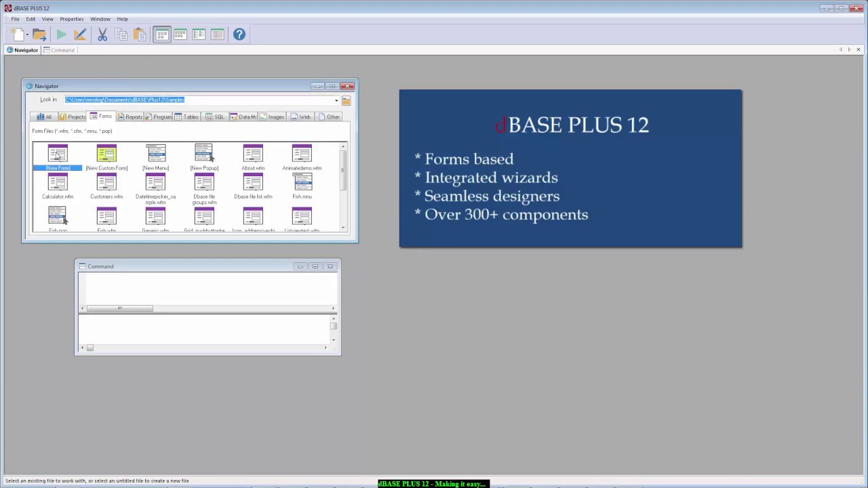
Task: Select the [New Form] item
Action: 58,158
